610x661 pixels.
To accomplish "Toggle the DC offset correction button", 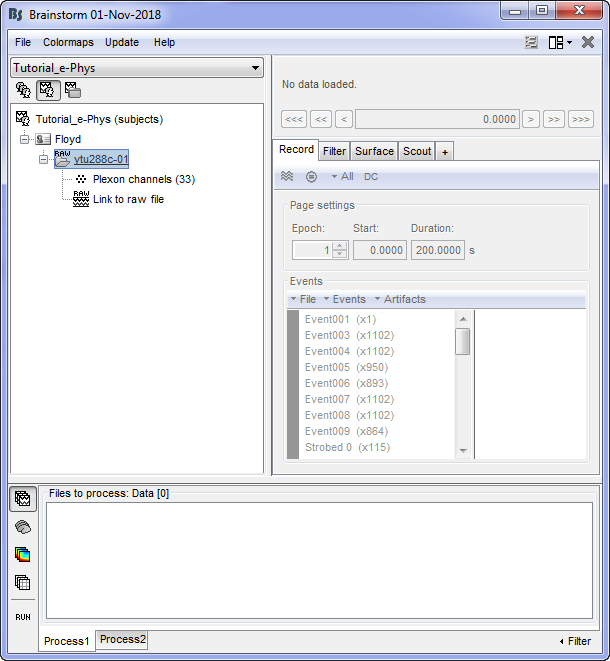I will [x=371, y=177].
